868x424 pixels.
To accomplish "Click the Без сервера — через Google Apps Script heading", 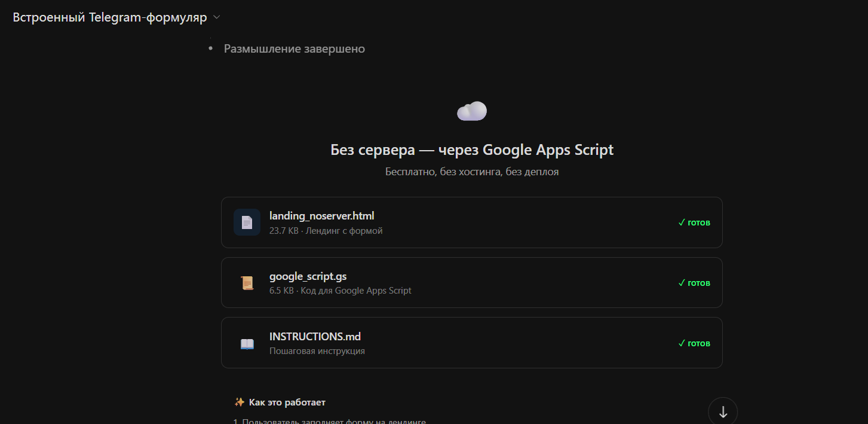I will point(472,150).
